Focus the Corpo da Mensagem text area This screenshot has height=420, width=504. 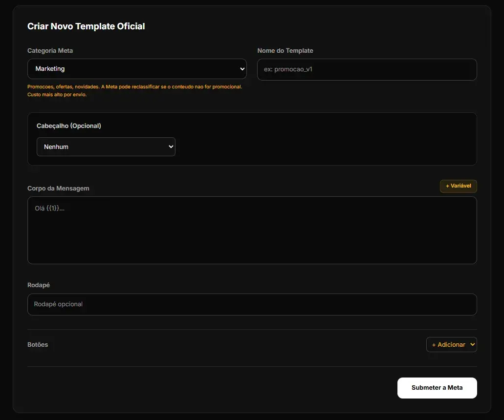[252, 230]
